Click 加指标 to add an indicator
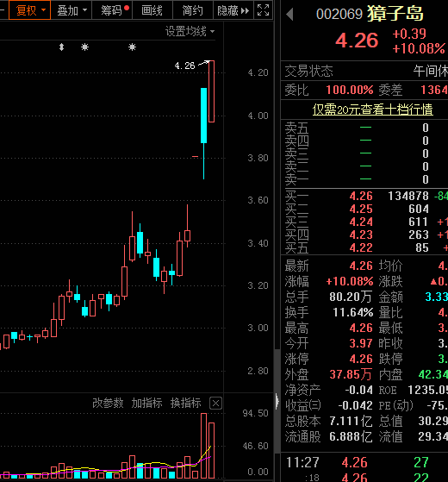448x482 pixels. pyautogui.click(x=146, y=403)
